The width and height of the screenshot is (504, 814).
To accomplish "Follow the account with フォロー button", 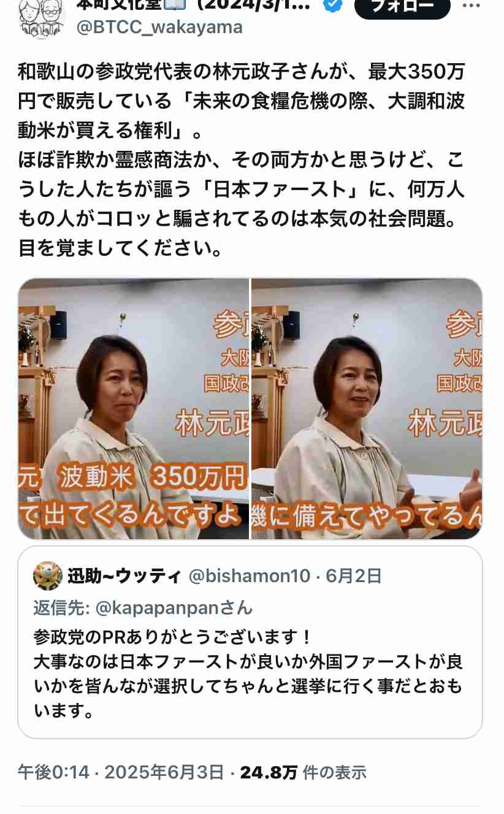I will 402,7.
